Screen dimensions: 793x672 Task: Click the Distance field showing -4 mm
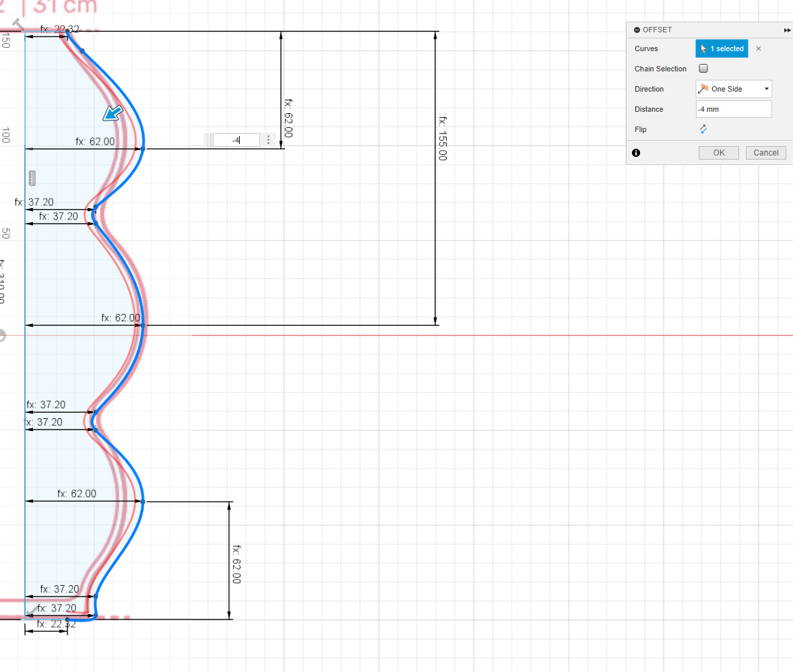pyautogui.click(x=734, y=109)
